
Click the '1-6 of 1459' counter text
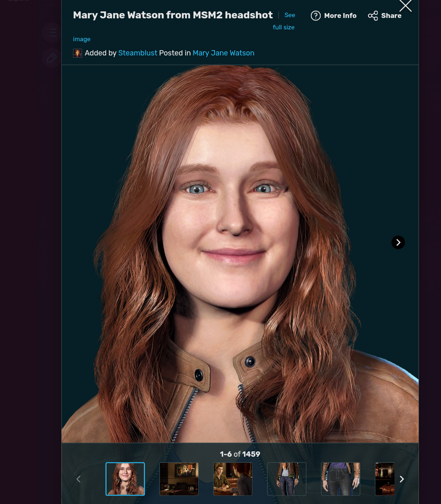[240, 454]
